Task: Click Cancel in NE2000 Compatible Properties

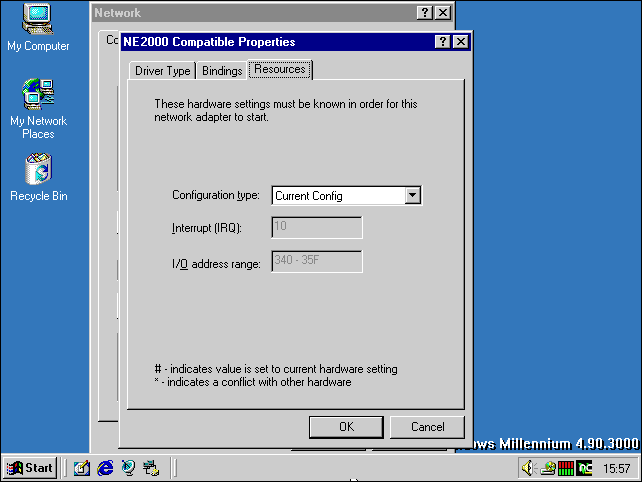Action: tap(427, 427)
